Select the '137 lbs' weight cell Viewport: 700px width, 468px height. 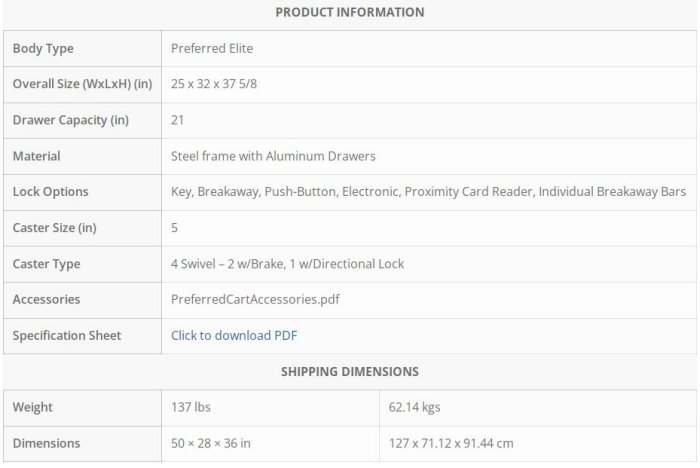click(x=191, y=408)
